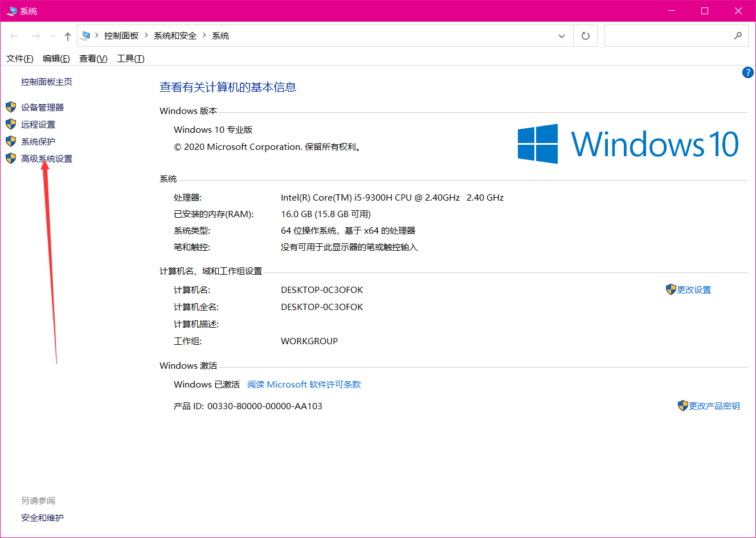Open the 编辑(E) menu
Image resolution: width=756 pixels, height=538 pixels.
56,58
